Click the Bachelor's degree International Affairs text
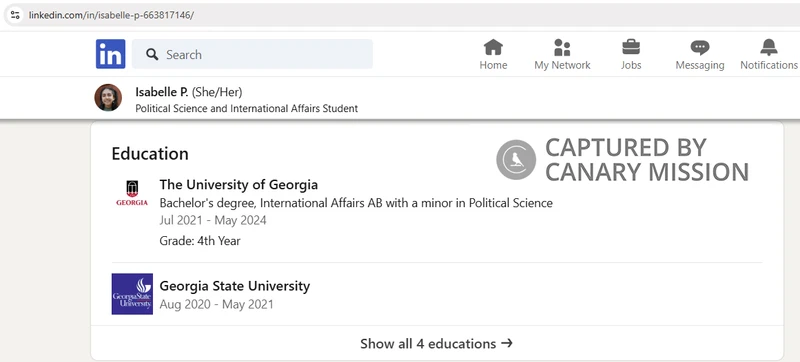Screen dimensions: 800x362 pos(356,203)
